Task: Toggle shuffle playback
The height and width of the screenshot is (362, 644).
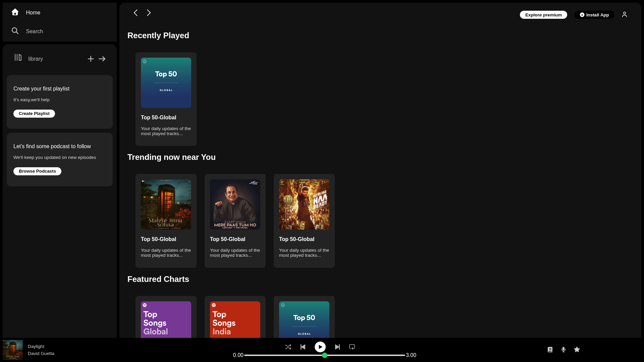Action: click(x=288, y=347)
